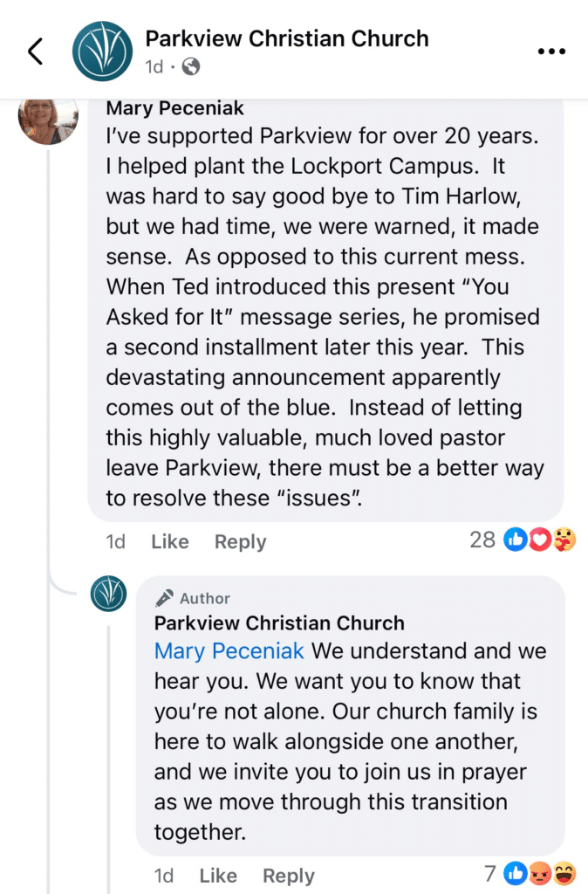Open Parkview Christian Church page title
The height and width of the screenshot is (894, 588).
(x=287, y=38)
